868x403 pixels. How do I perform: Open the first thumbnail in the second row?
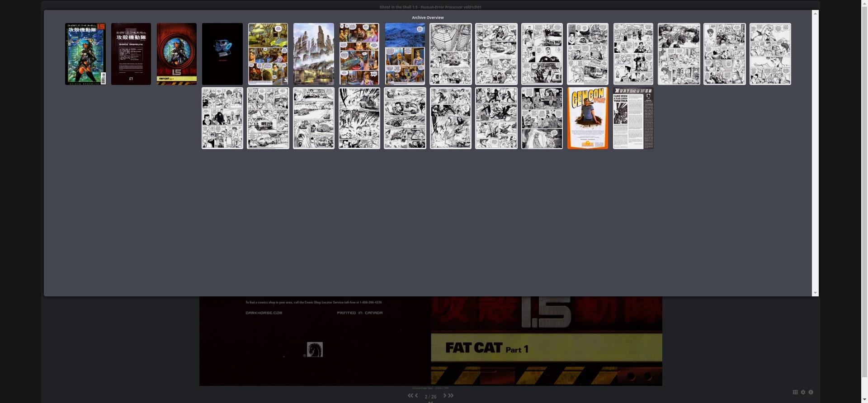coord(222,118)
